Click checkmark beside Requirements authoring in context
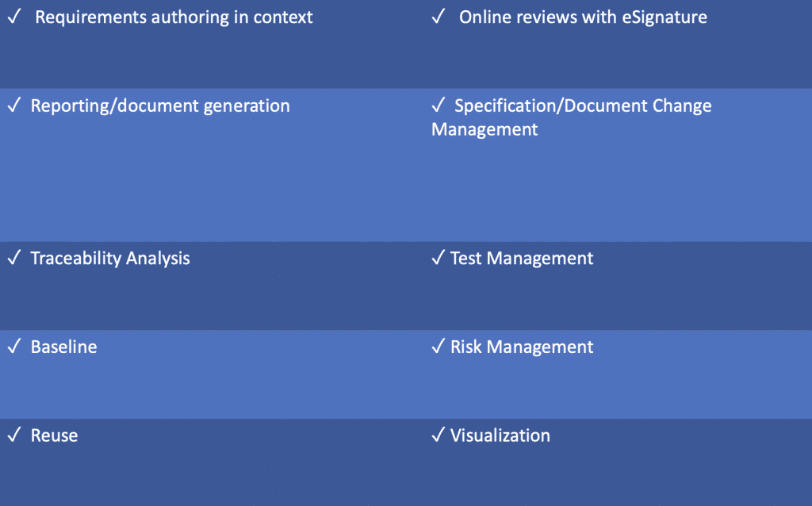Viewport: 812px width, 506px height. coord(14,16)
